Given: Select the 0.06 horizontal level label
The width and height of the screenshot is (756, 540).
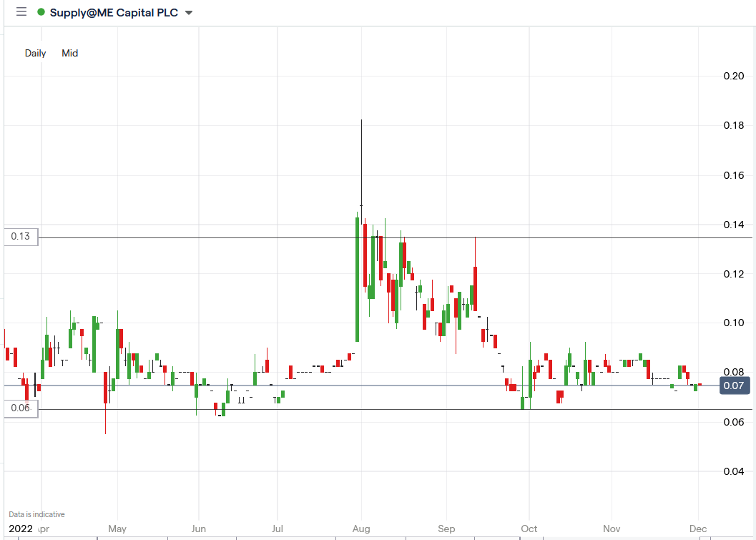Looking at the screenshot, I should pos(21,408).
